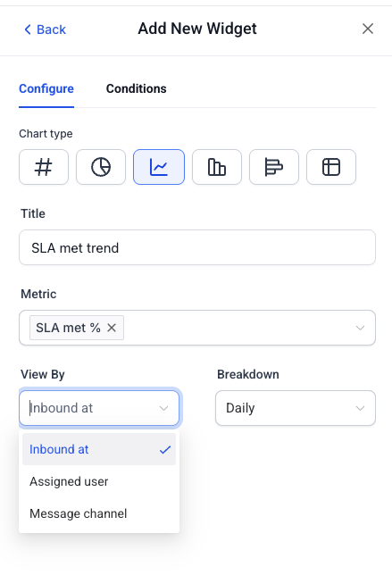Select the number chart type icon
392x575 pixels.
(x=44, y=167)
